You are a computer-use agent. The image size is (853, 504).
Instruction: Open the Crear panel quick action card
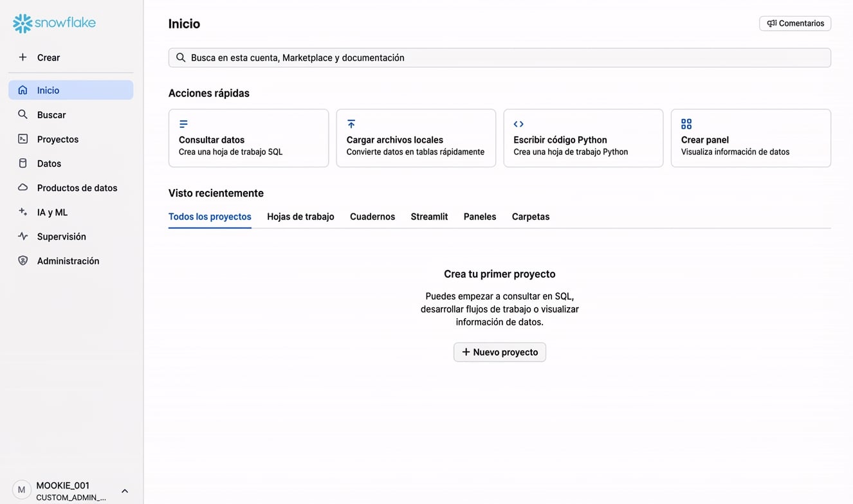(751, 138)
